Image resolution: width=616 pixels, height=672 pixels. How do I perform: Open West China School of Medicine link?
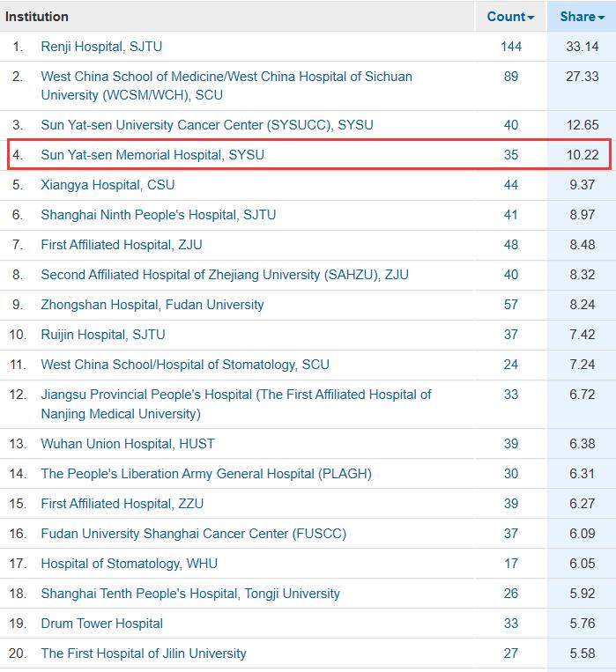point(226,77)
